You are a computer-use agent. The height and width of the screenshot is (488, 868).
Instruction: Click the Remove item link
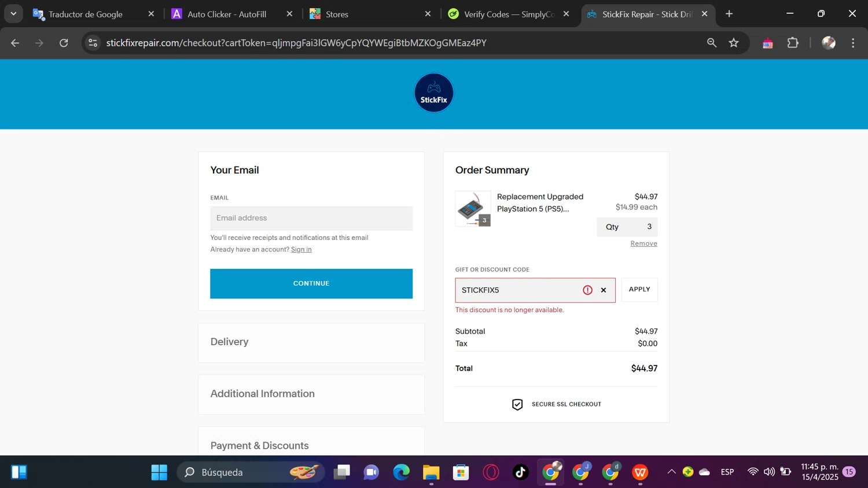coord(643,243)
